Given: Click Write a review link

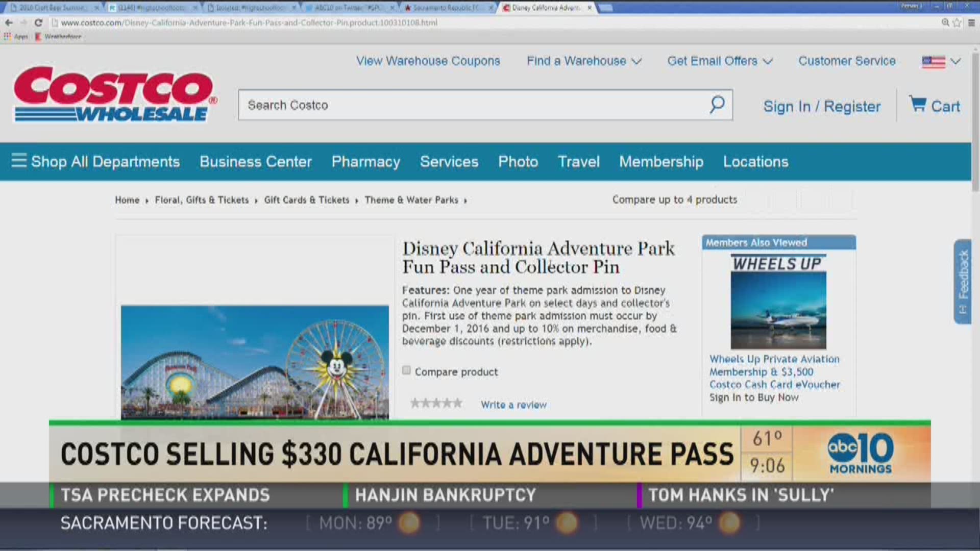Looking at the screenshot, I should click(513, 405).
